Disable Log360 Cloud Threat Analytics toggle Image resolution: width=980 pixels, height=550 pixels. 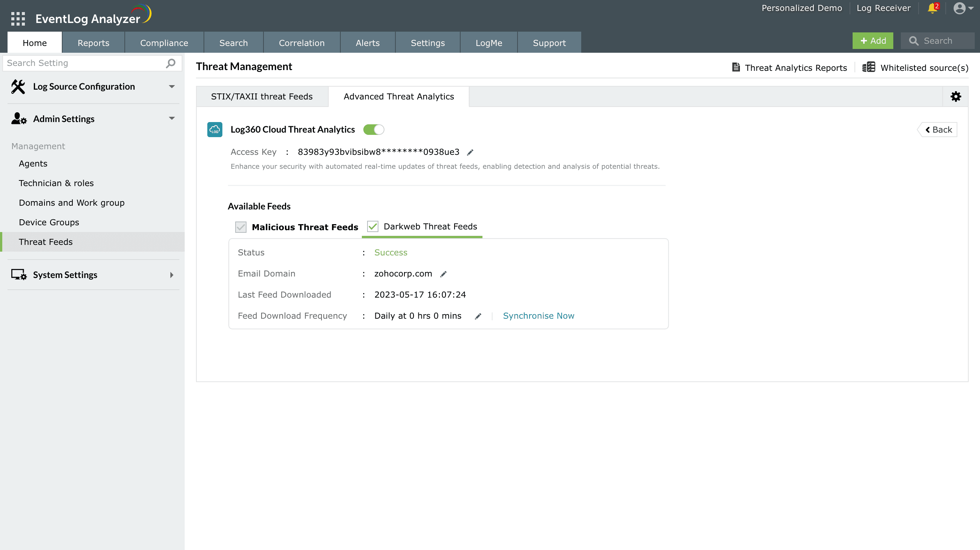coord(373,130)
